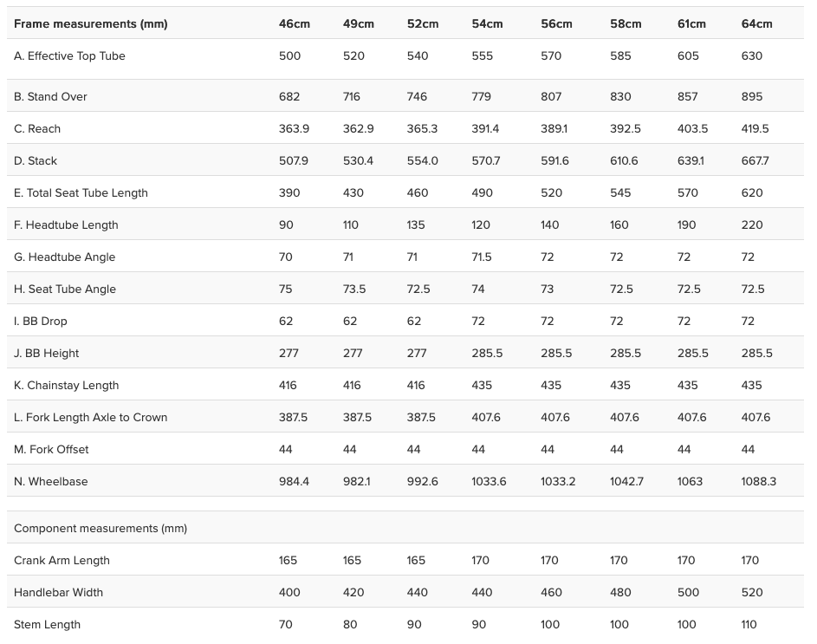
Task: Click the E. Total Seat Tube Length label
Action: pyautogui.click(x=81, y=192)
